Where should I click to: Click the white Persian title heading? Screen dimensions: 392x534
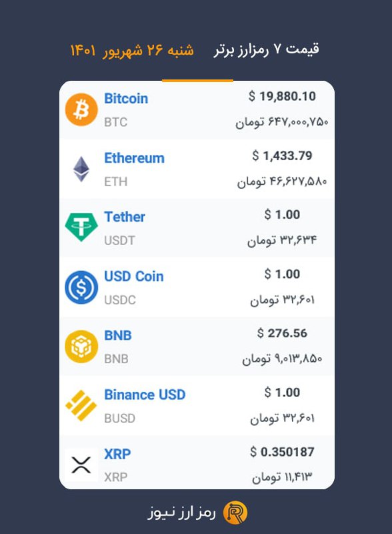coord(267,50)
